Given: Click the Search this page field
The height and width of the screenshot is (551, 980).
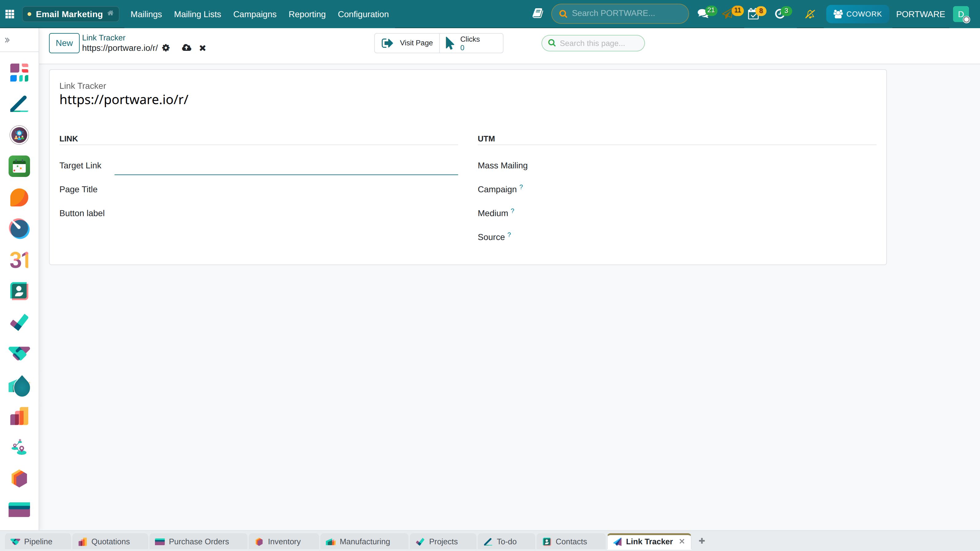Looking at the screenshot, I should pyautogui.click(x=593, y=43).
